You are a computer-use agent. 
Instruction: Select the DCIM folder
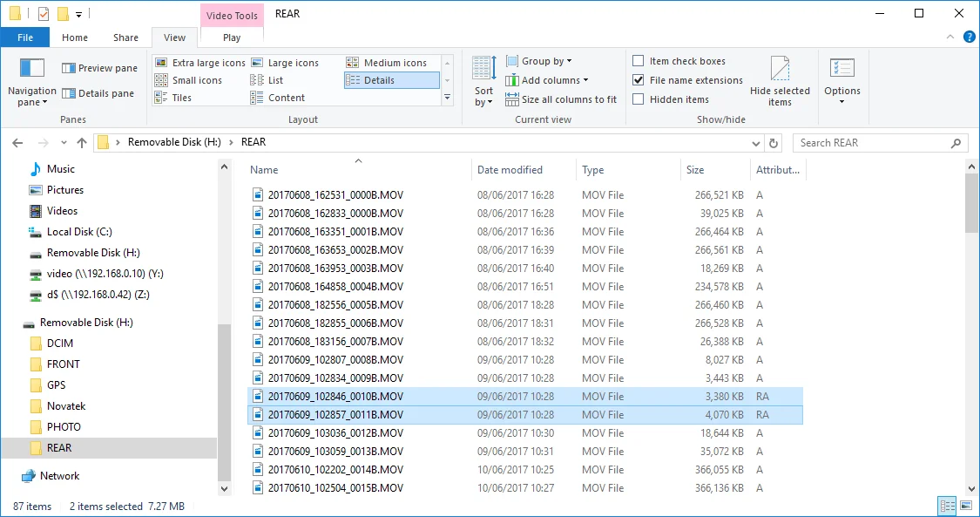click(x=60, y=344)
